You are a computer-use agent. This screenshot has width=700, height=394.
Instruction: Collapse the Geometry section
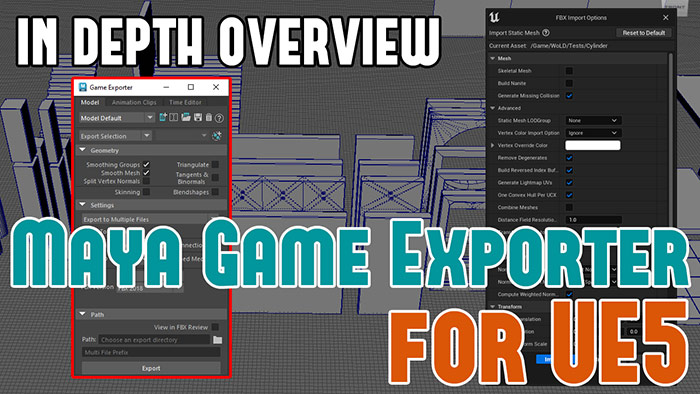83,150
